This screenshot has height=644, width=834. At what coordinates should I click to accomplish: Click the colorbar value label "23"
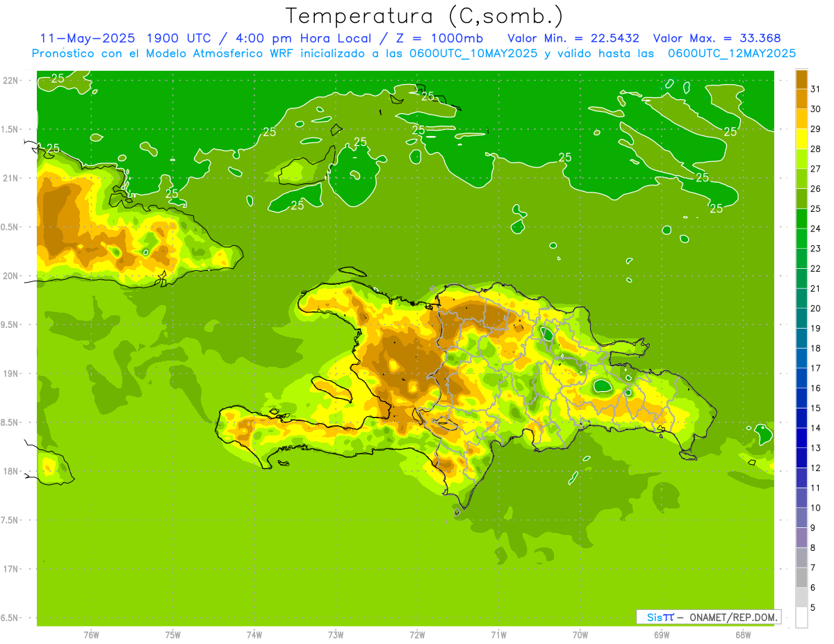[815, 248]
